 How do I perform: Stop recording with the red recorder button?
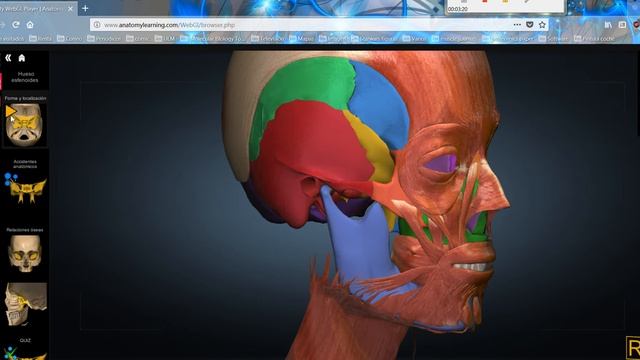coord(485,1)
